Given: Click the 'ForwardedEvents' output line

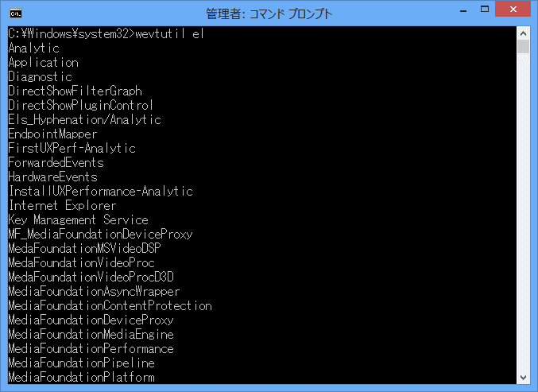Looking at the screenshot, I should point(56,162).
